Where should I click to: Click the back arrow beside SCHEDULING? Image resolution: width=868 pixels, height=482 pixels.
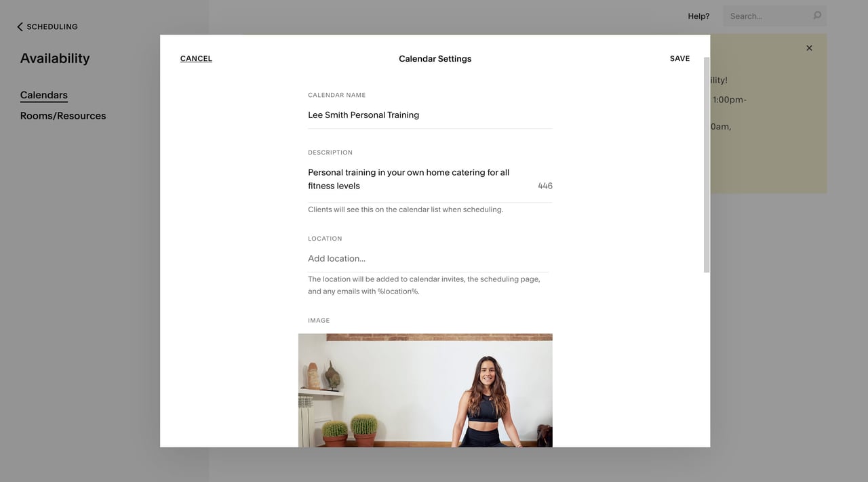tap(18, 26)
